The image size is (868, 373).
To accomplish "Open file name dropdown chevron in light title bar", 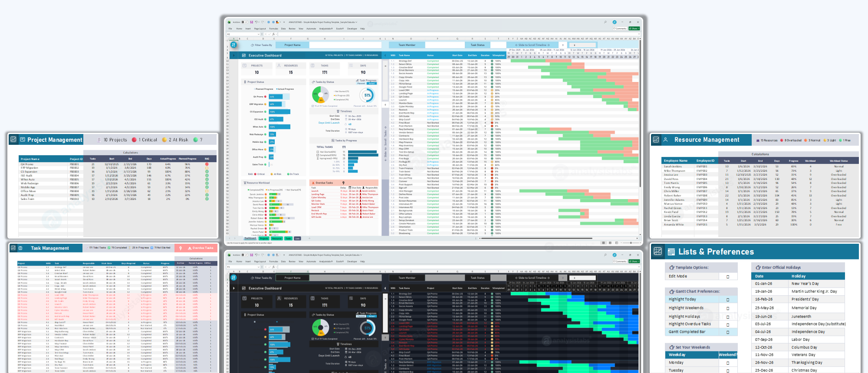I will pyautogui.click(x=356, y=22).
